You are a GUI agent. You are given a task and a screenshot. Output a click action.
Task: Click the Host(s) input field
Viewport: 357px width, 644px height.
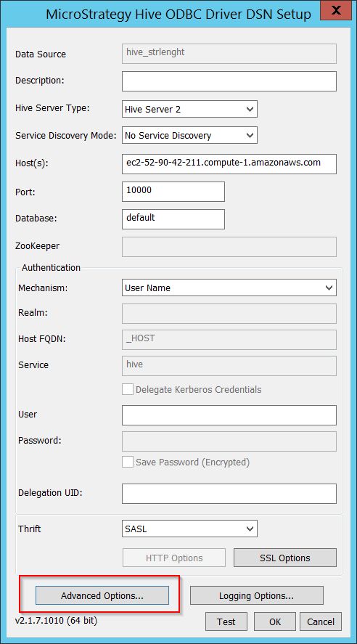(x=229, y=164)
